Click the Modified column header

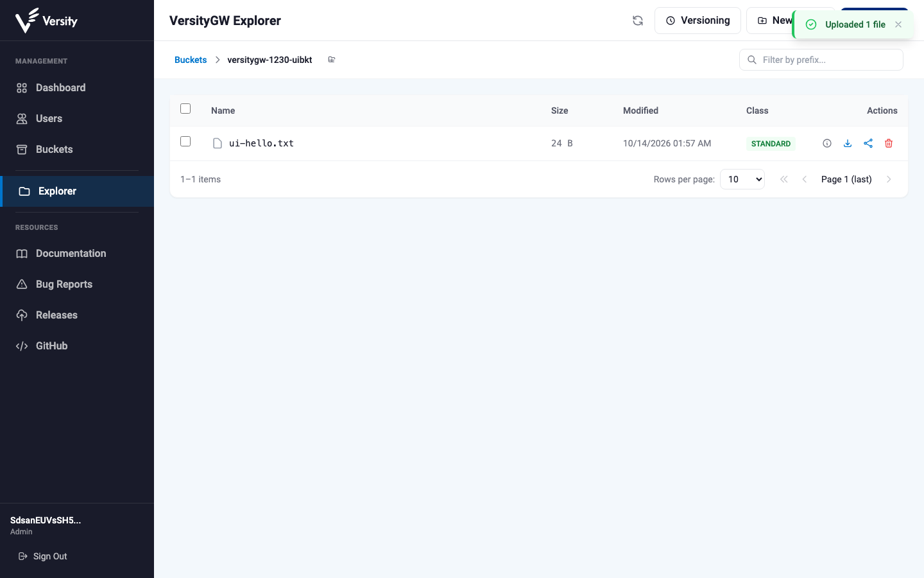640,110
